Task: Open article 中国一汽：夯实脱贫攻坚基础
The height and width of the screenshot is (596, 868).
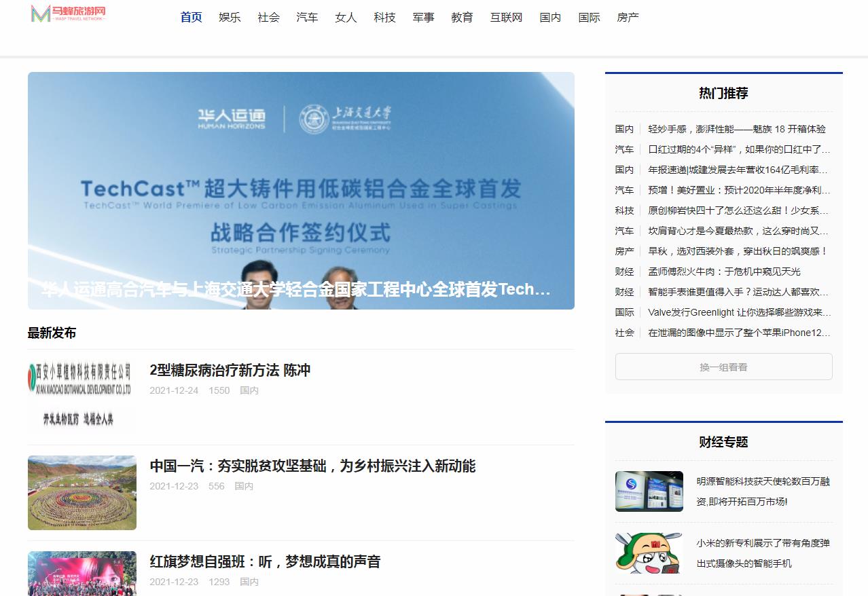Action: click(x=312, y=466)
